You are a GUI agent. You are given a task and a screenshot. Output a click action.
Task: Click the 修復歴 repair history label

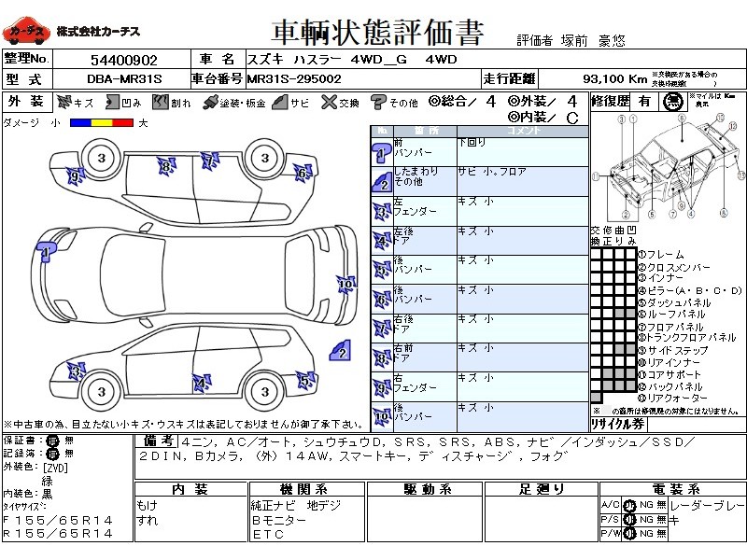coord(611,102)
